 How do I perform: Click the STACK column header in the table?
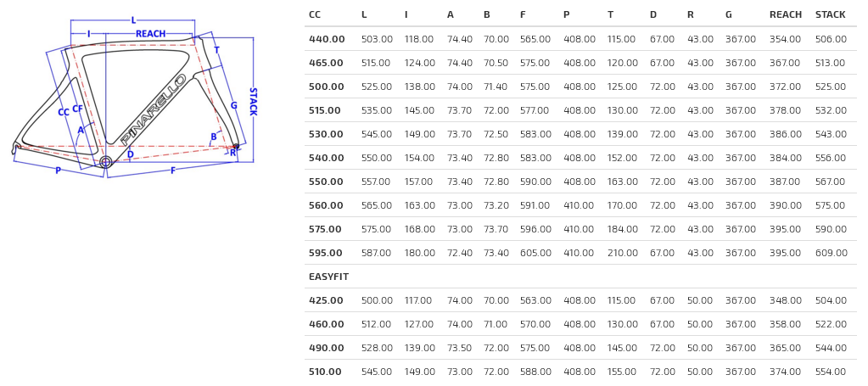(830, 15)
